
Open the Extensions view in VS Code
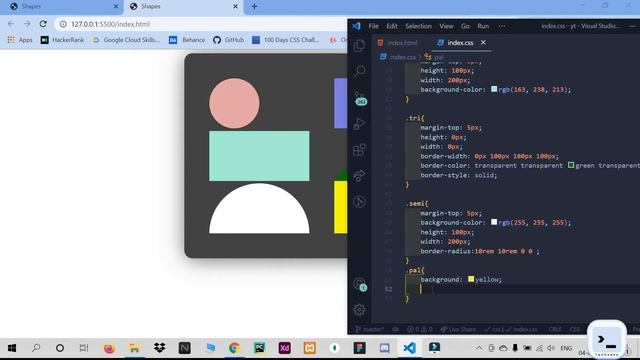pyautogui.click(x=359, y=150)
